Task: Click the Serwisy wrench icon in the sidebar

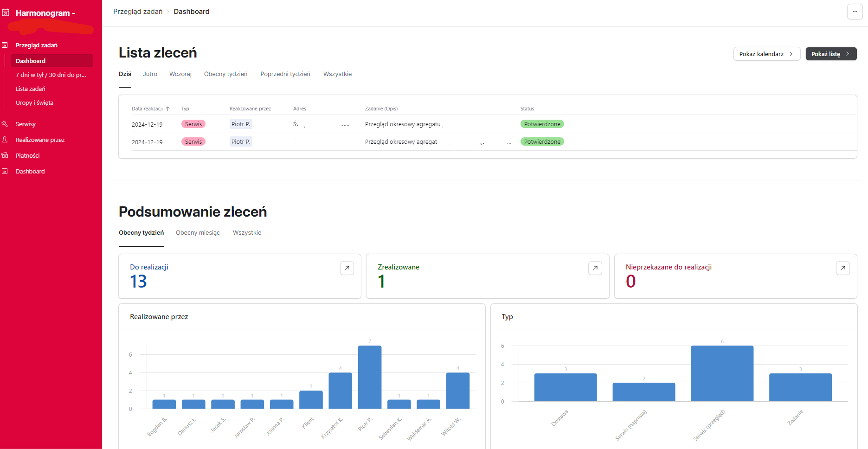Action: click(5, 124)
